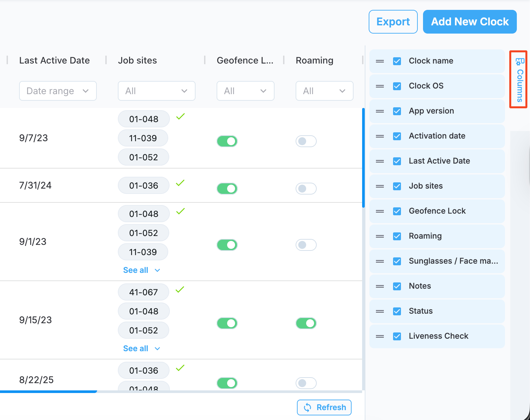This screenshot has width=530, height=420.
Task: Click the drag handle next to Roaming column
Action: click(380, 236)
